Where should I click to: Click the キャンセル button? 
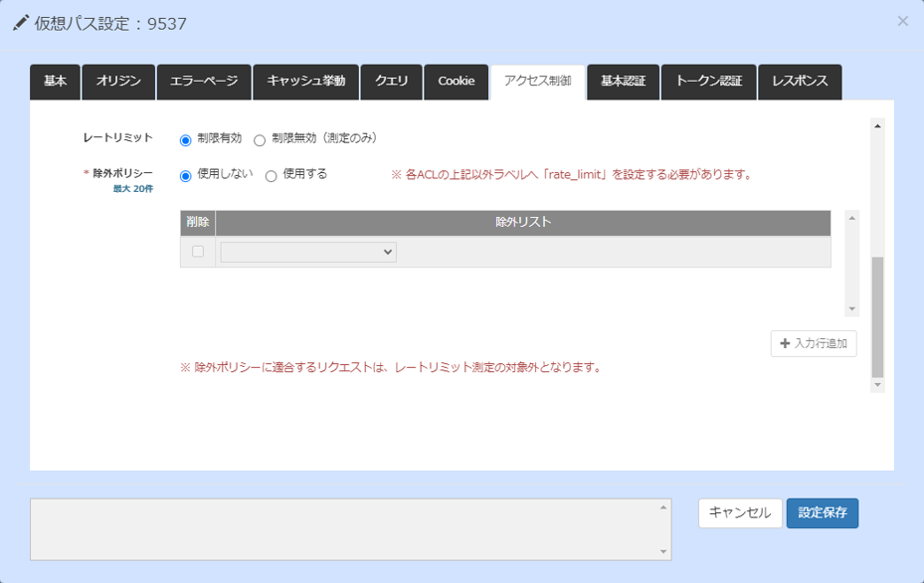pyautogui.click(x=740, y=512)
